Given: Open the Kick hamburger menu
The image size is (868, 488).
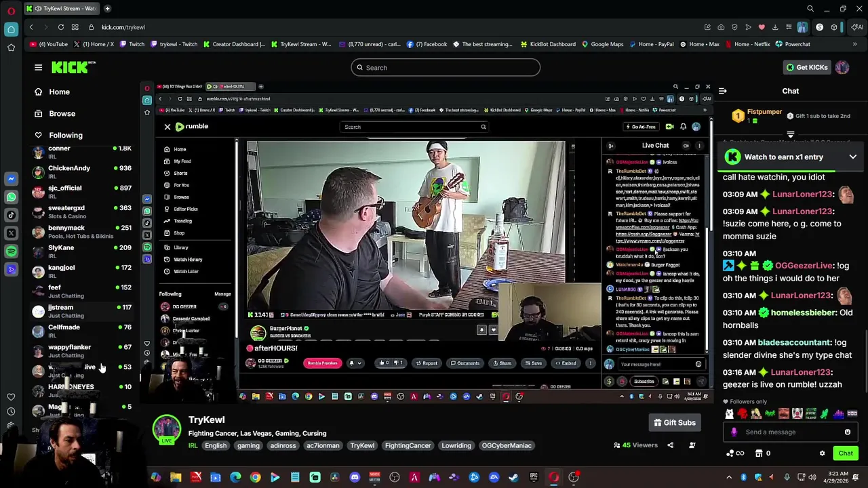Looking at the screenshot, I should pyautogui.click(x=38, y=67).
